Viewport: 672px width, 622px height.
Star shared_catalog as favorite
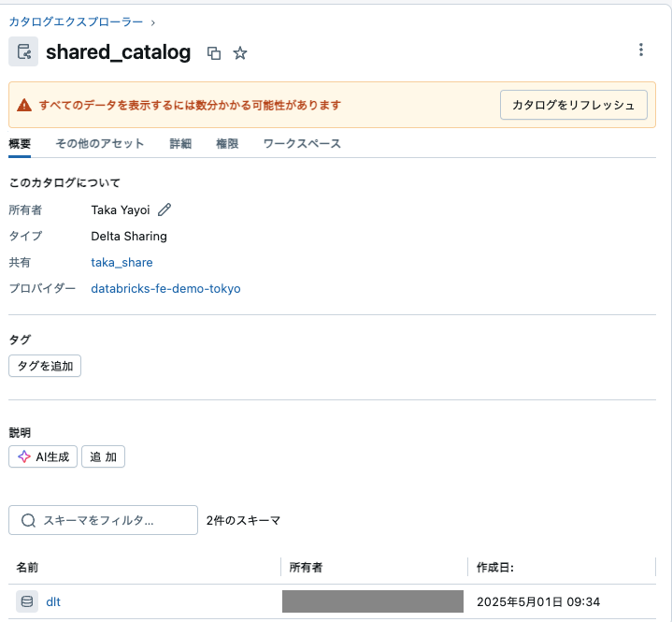(x=240, y=53)
